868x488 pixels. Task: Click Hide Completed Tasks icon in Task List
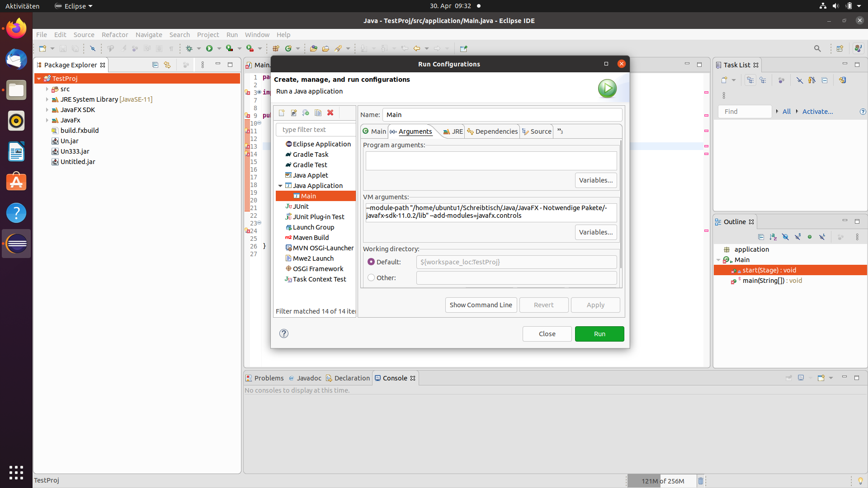pyautogui.click(x=800, y=80)
